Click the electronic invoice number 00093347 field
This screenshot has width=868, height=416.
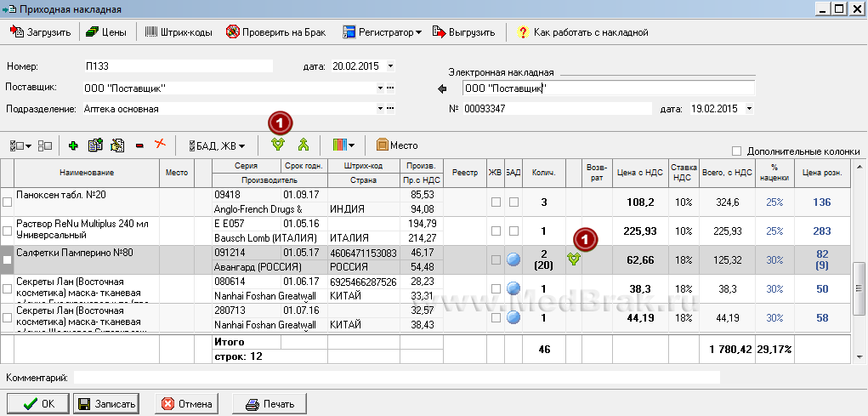(558, 109)
